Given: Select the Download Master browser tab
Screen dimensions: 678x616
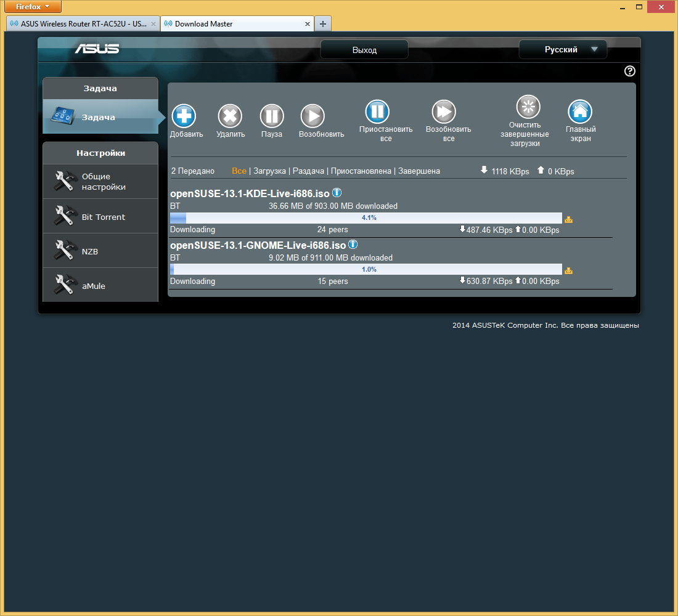Looking at the screenshot, I should click(237, 24).
